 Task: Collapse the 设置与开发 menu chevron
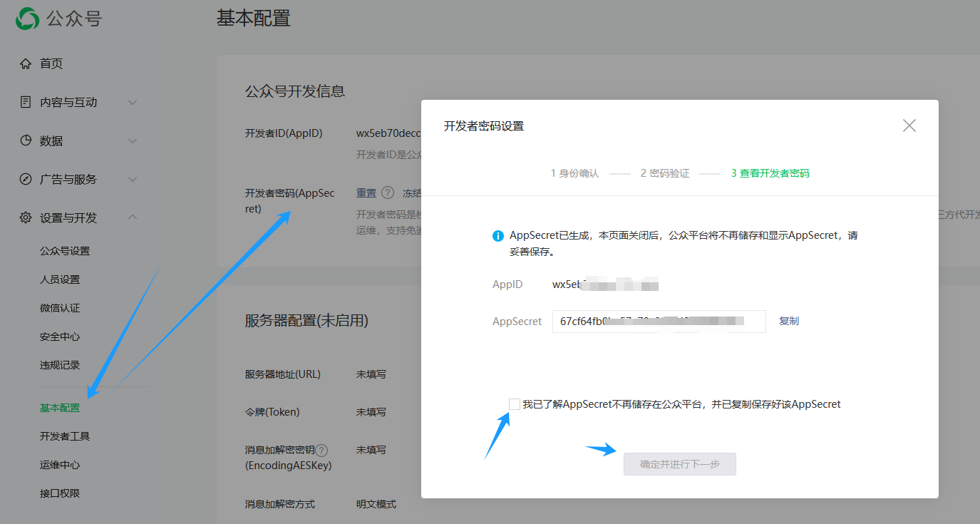tap(133, 217)
